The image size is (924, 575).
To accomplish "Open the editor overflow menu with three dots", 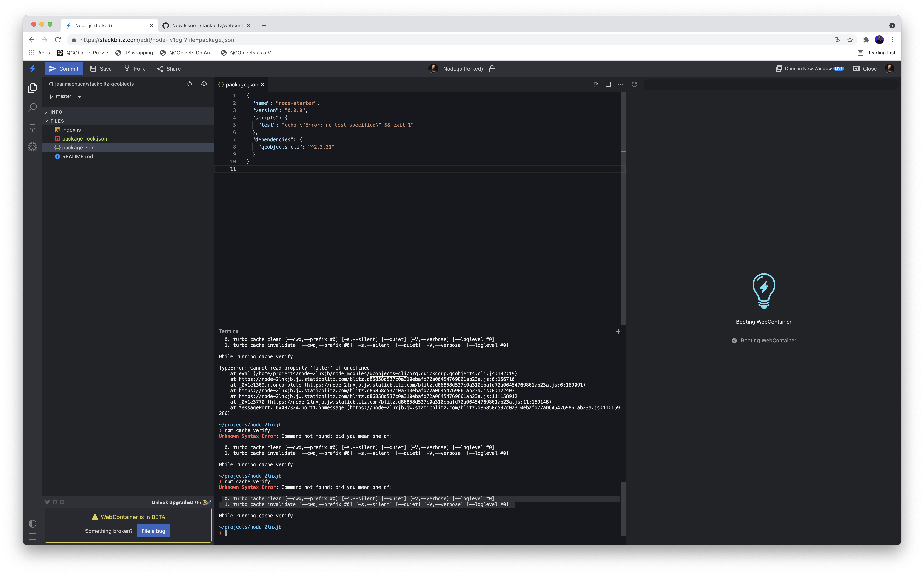I will [621, 84].
